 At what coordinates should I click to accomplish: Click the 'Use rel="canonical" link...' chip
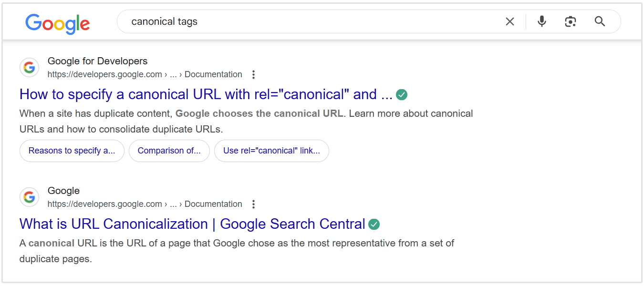click(271, 151)
